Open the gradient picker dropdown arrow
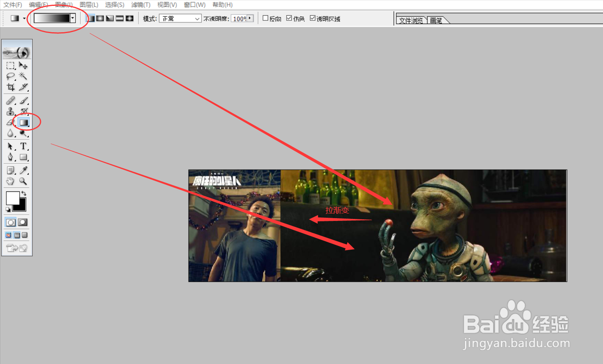Screen dimensions: 603x364 (73, 18)
